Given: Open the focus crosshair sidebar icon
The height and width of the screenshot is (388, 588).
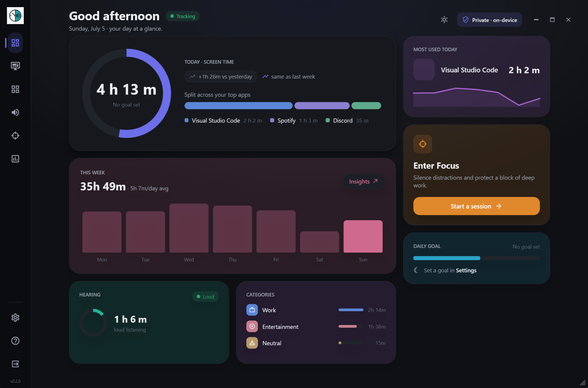Looking at the screenshot, I should (x=15, y=136).
